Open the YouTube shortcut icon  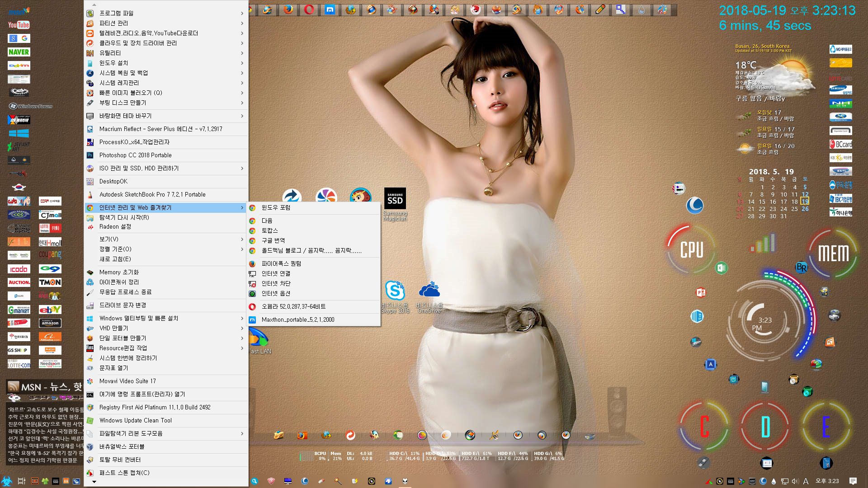19,25
